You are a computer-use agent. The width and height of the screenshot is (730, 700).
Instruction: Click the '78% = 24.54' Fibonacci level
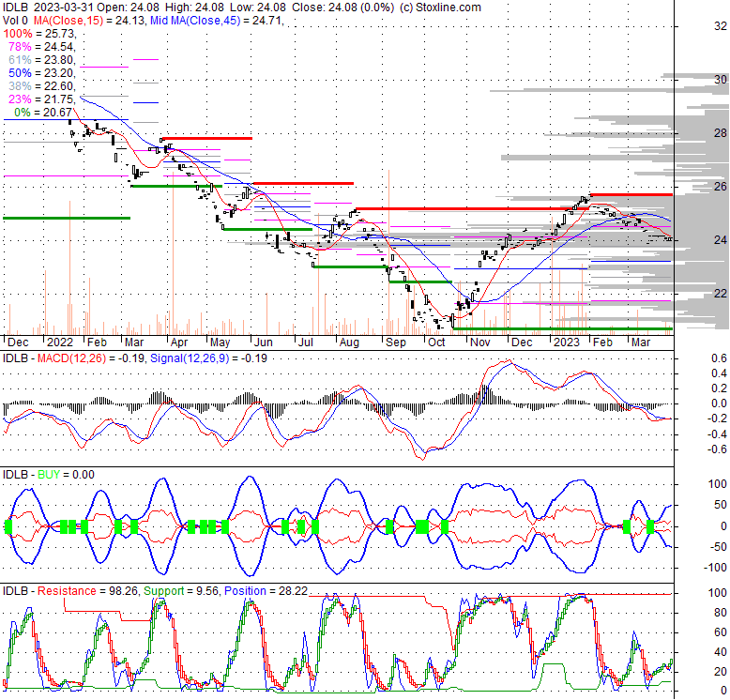pos(42,47)
